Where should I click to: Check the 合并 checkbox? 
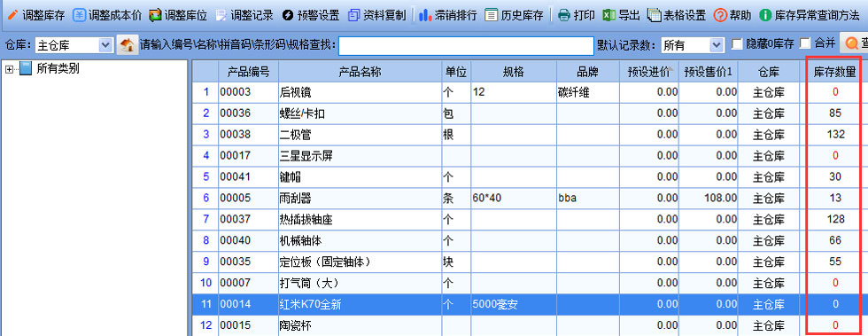tap(805, 43)
